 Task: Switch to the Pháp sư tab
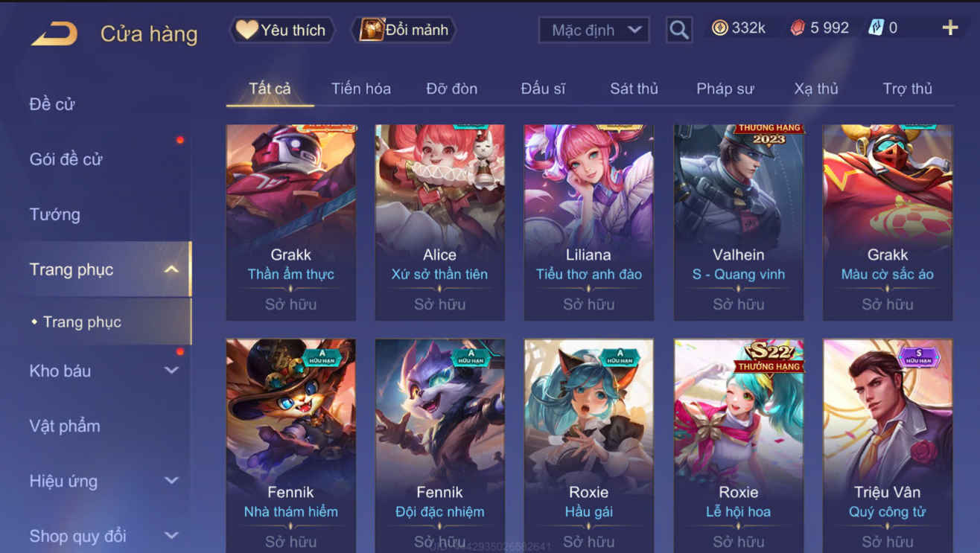725,89
